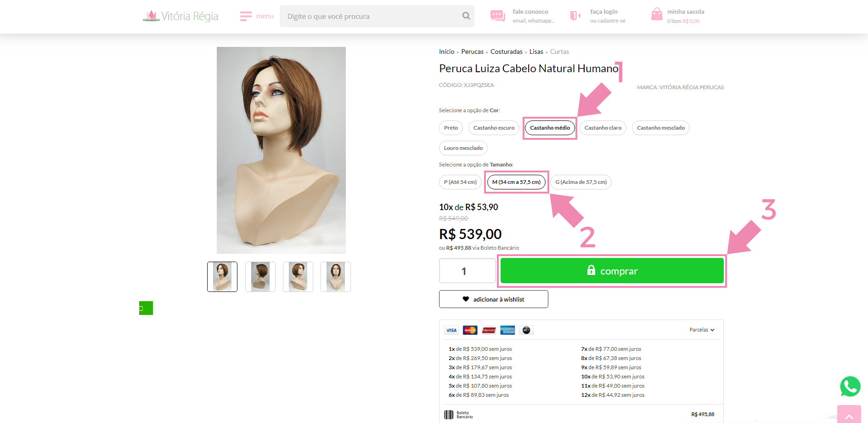The width and height of the screenshot is (868, 423).
Task: Open the green WhatsApp chat bubble
Action: coord(850,387)
